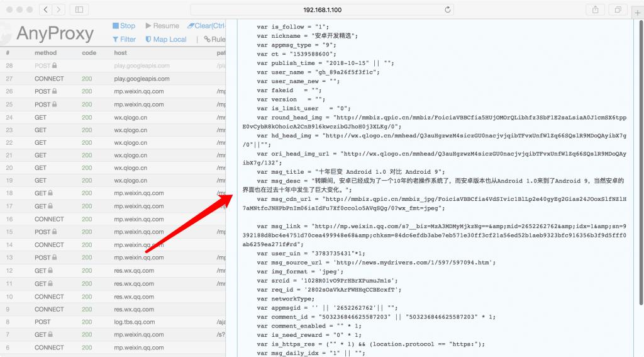Select row 11 GET res.wx.qq.com
Viewport: 644px width, 357px height.
[x=113, y=284]
